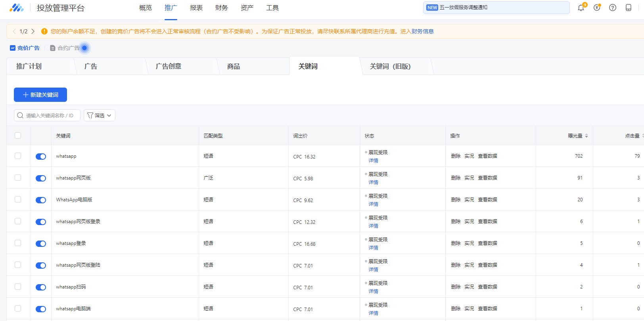The width and height of the screenshot is (644, 321).
Task: Click the CPC 12.32 bid value
Action: (304, 222)
